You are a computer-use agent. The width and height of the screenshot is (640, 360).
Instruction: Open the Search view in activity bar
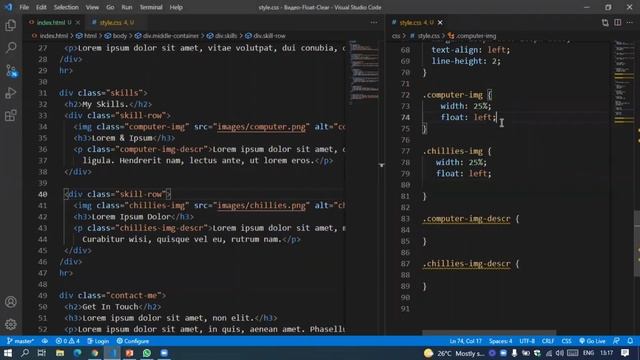(x=11, y=48)
